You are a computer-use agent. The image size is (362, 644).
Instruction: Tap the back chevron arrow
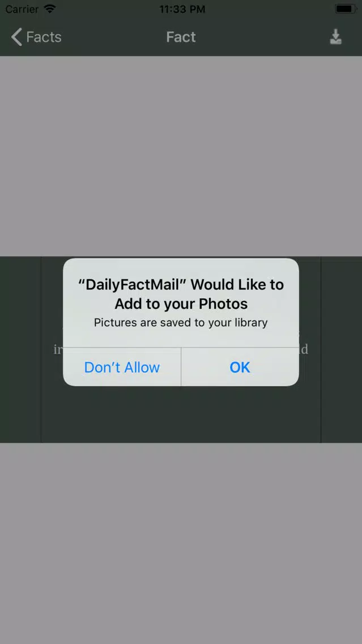pyautogui.click(x=16, y=37)
